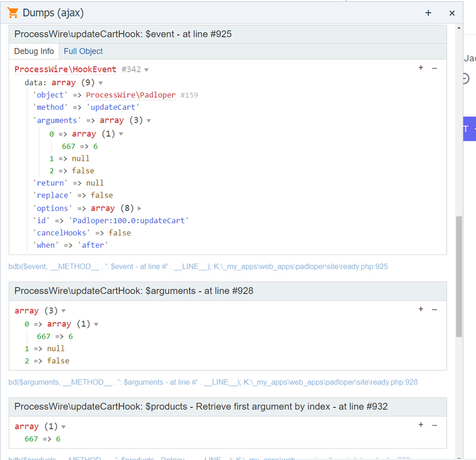476x460 pixels.
Task: Expand all nodes with plus in $event dump
Action: (x=421, y=67)
